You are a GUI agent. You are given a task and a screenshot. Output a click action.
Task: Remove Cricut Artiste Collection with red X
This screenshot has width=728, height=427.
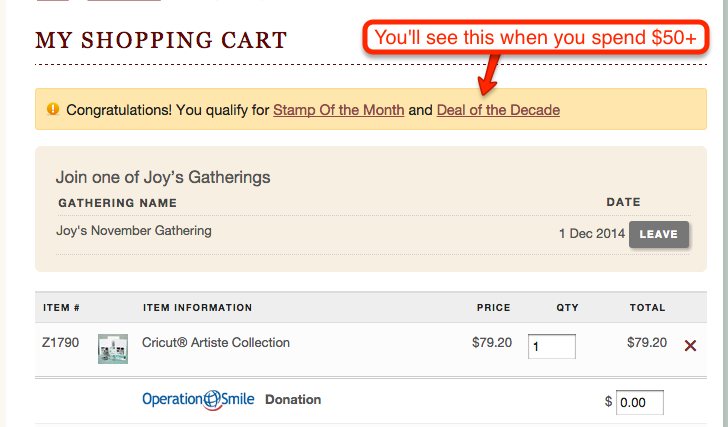tap(690, 345)
